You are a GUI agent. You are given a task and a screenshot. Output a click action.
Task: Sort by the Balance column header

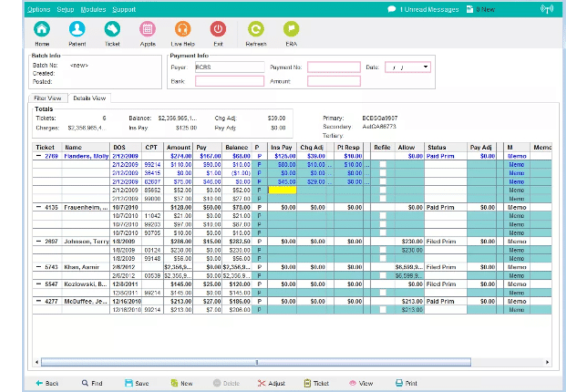pyautogui.click(x=236, y=147)
